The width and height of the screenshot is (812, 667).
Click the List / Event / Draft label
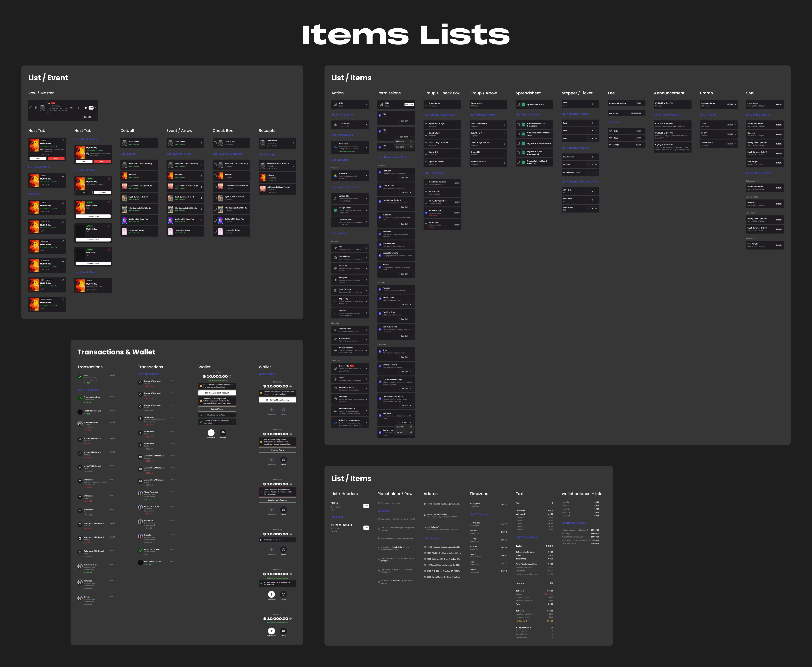85,170
